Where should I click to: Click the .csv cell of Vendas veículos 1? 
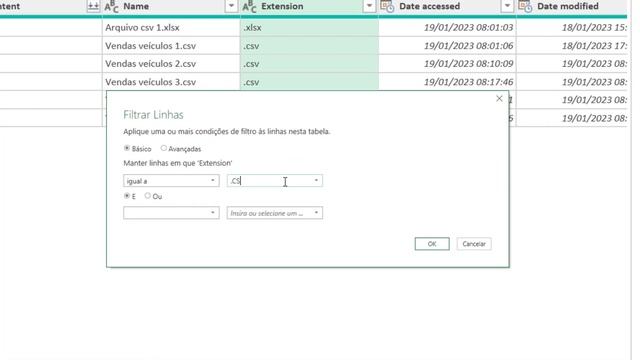tap(309, 46)
